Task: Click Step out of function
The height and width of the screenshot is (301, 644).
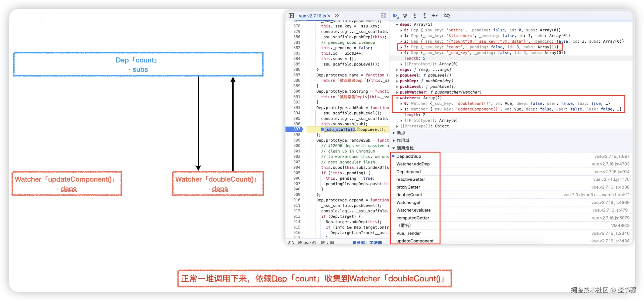Action: (424, 16)
